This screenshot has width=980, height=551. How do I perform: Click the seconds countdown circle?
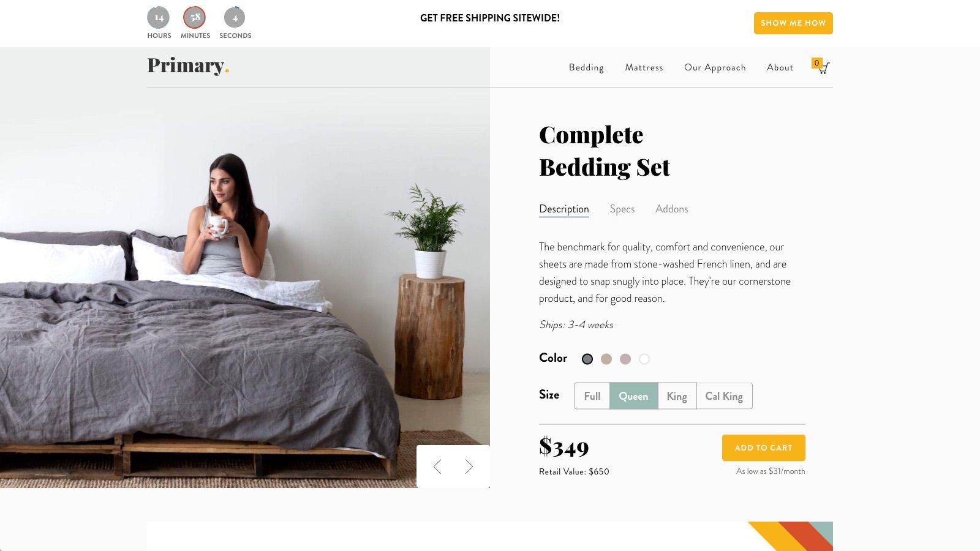(x=235, y=18)
